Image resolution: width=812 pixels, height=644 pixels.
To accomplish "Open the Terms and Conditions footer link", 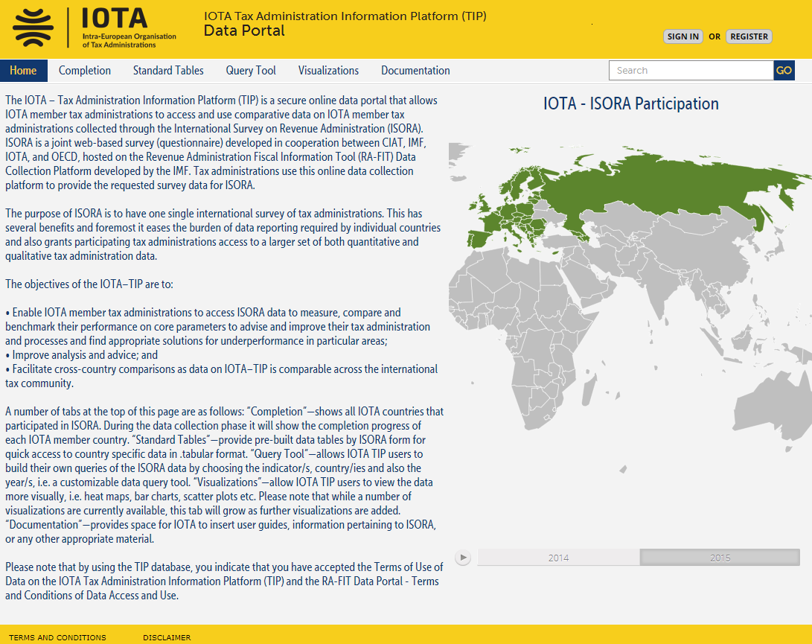I will point(57,637).
